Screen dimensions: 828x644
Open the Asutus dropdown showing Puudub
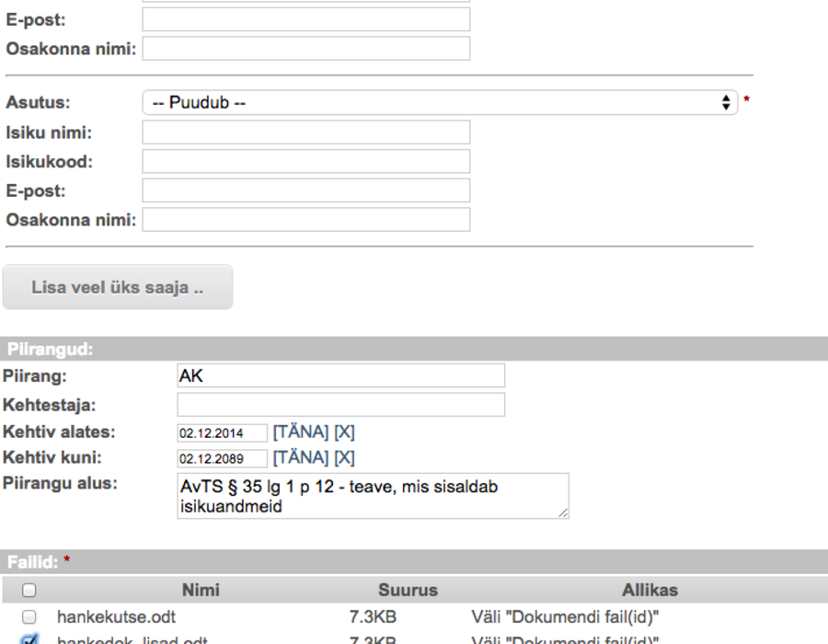click(x=440, y=102)
